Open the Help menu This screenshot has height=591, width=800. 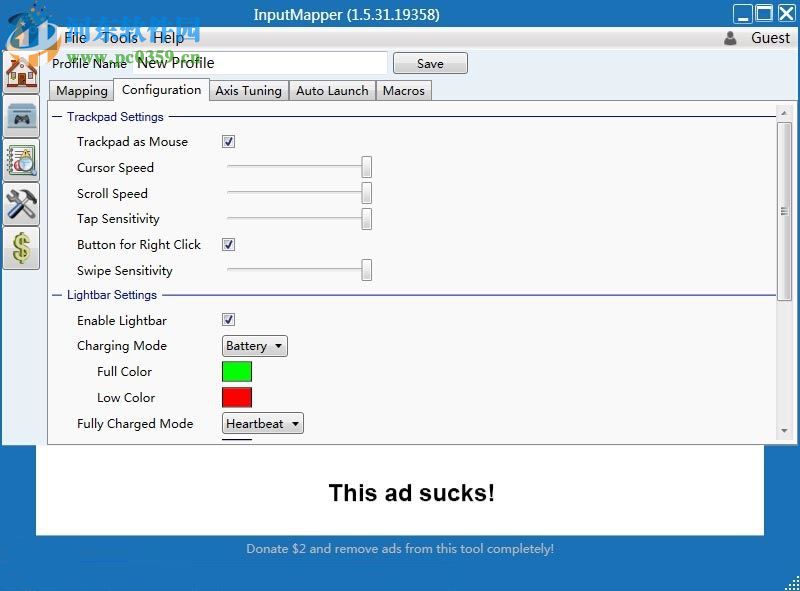point(168,38)
